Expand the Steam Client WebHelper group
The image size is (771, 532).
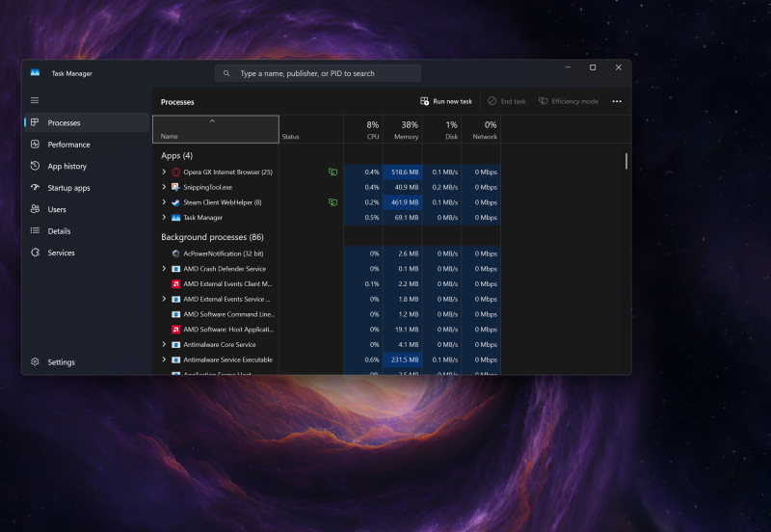[164, 202]
